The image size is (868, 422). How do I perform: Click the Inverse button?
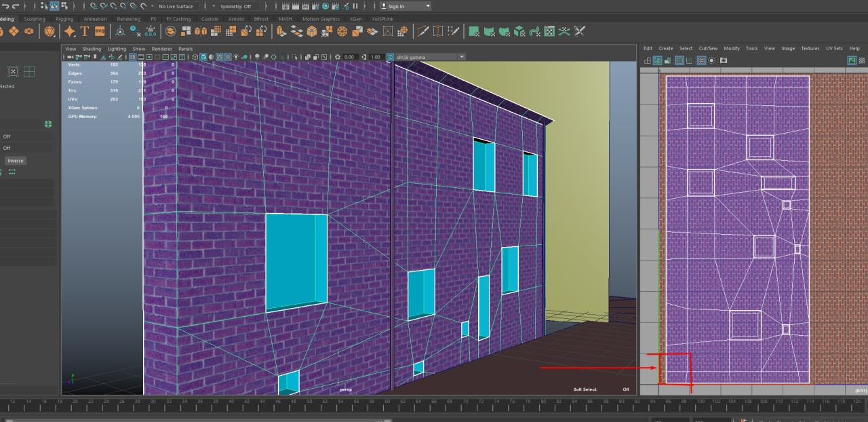16,161
